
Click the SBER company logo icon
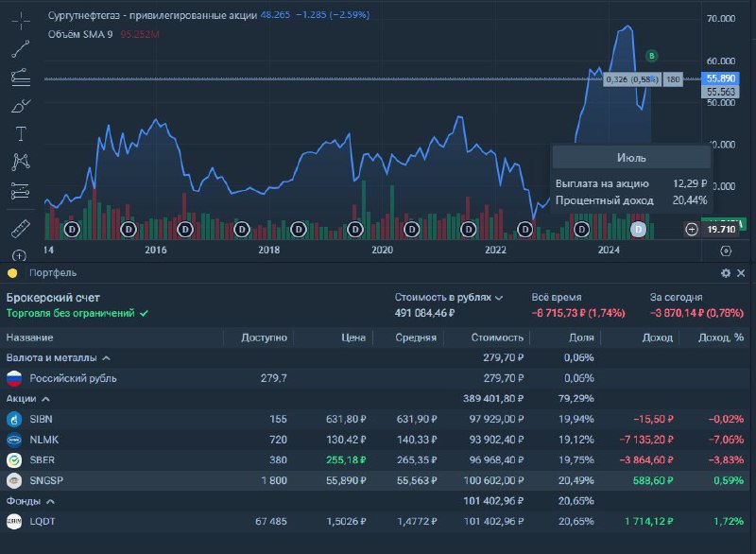coord(14,460)
